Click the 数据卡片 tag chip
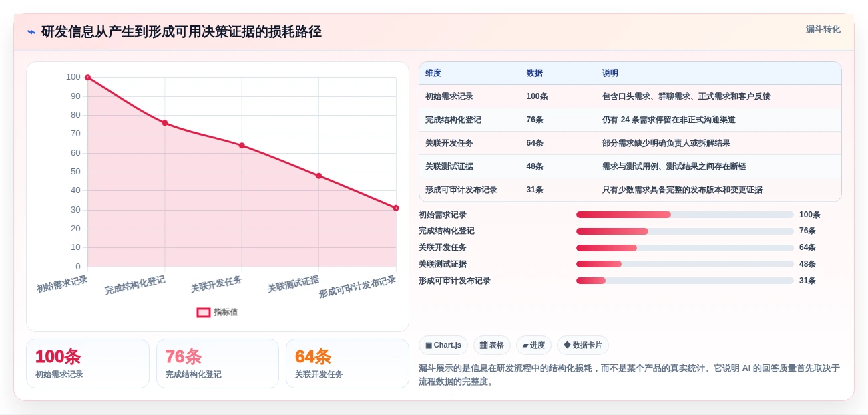Viewport: 868px width, 415px height. (x=583, y=345)
